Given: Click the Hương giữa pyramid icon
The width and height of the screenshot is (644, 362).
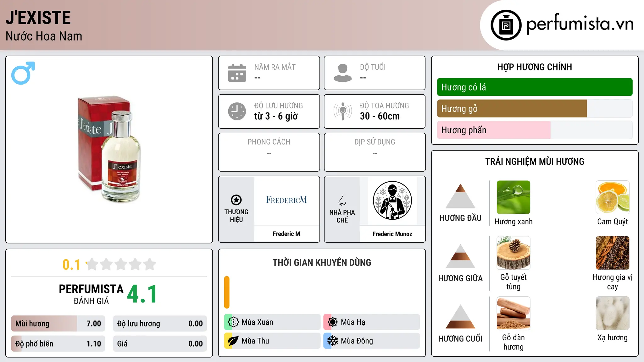Looking at the screenshot, I should [460, 256].
